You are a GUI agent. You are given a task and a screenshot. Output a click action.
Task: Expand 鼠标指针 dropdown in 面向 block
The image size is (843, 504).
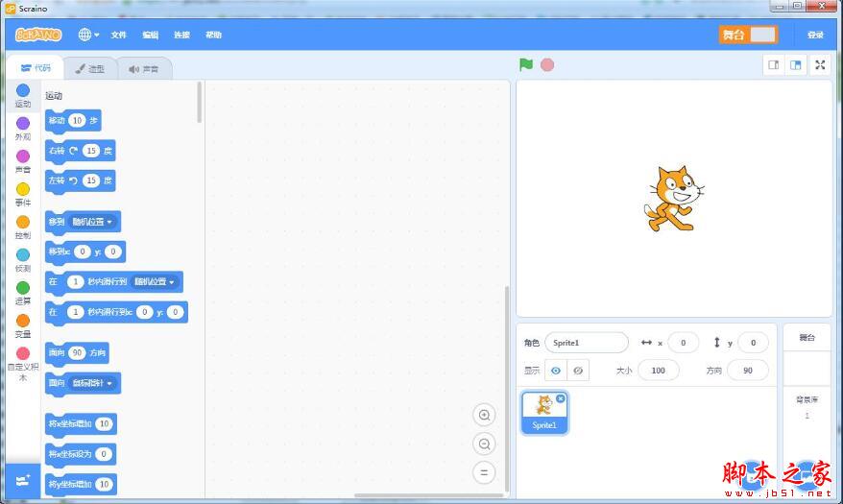92,383
